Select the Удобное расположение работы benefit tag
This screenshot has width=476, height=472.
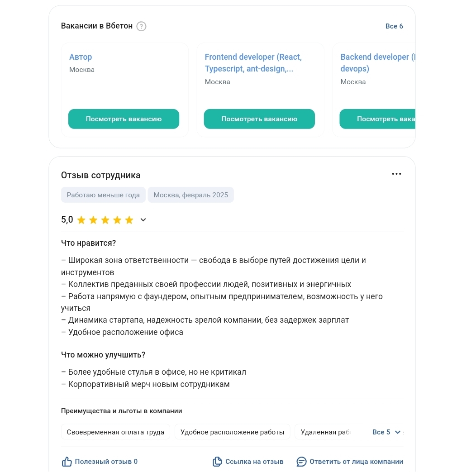[x=232, y=432]
